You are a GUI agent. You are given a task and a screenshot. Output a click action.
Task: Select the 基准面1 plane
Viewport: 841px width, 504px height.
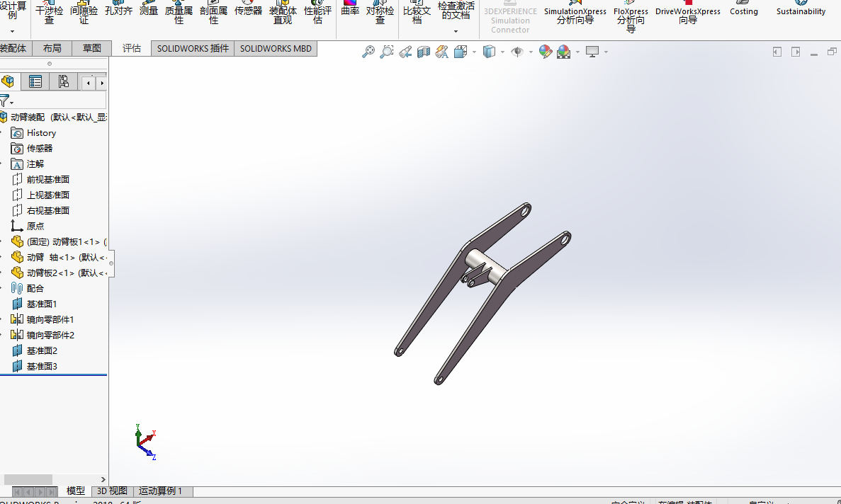42,304
